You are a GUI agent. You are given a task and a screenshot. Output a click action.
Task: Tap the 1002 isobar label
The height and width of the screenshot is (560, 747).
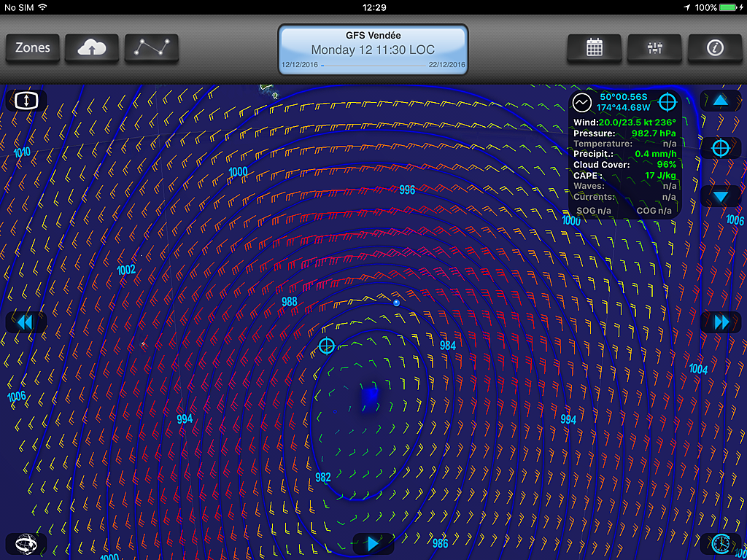coord(126,270)
